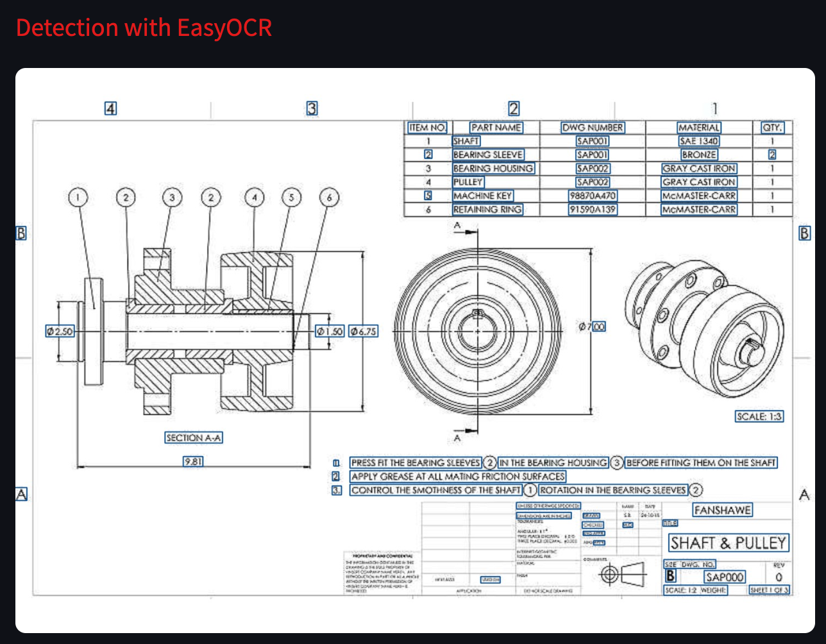The image size is (826, 644).
Task: Click item number "6" in the RETAINING RING row
Action: pyautogui.click(x=428, y=209)
